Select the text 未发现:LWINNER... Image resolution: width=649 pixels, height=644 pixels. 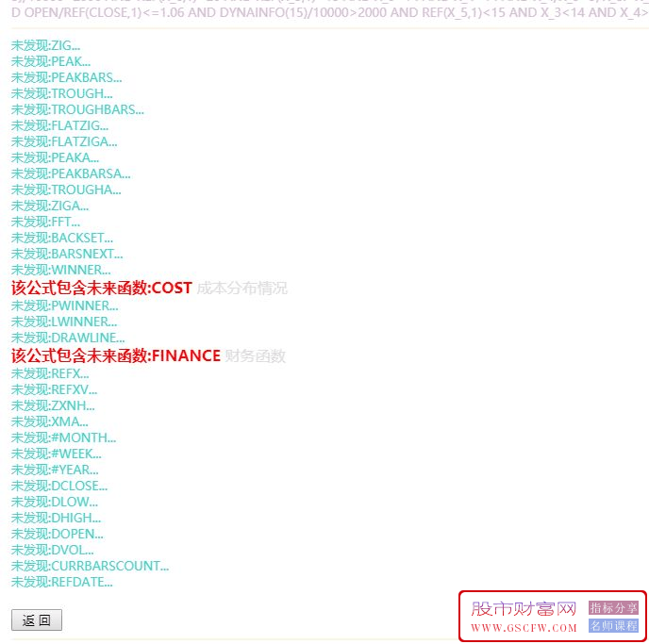64,322
